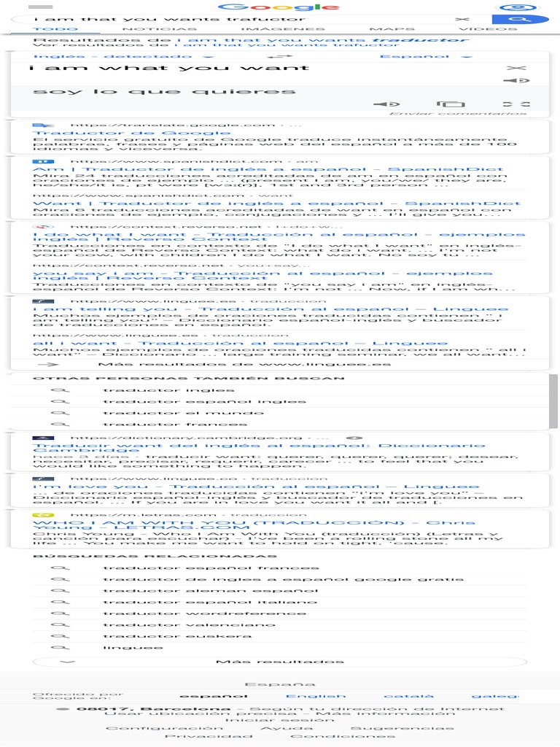
Task: Open 'all i want' Linguee result
Action: pos(240,343)
